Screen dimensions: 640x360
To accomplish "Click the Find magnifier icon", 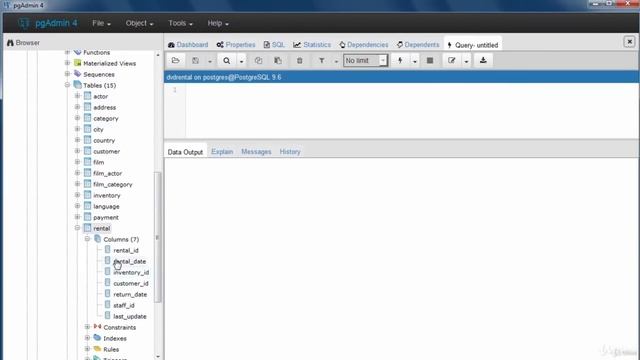I will coord(227,61).
